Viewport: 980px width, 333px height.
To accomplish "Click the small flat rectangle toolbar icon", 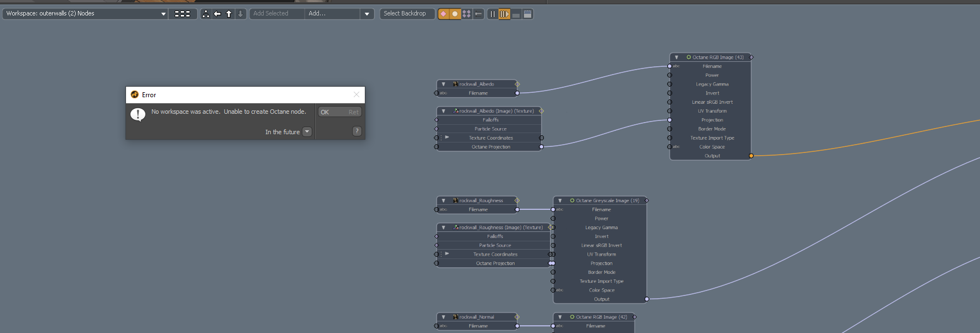I will point(516,14).
